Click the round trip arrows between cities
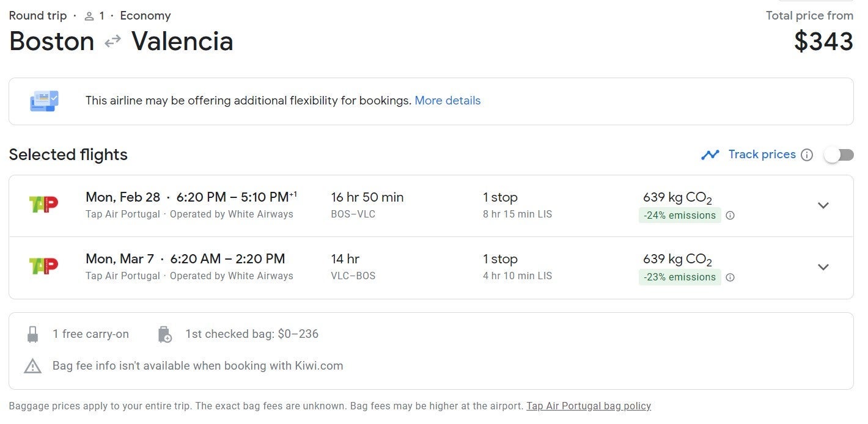The width and height of the screenshot is (868, 424). click(112, 42)
